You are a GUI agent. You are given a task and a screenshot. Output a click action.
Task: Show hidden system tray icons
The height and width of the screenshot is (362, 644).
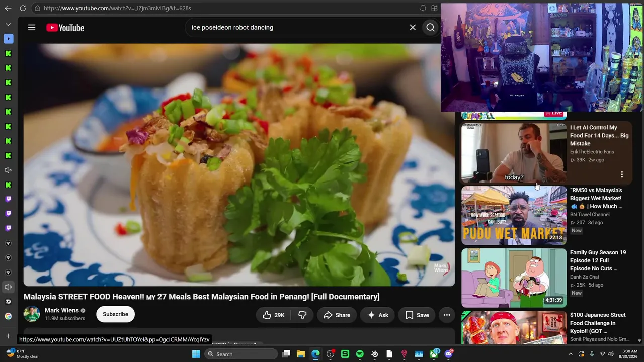570,354
